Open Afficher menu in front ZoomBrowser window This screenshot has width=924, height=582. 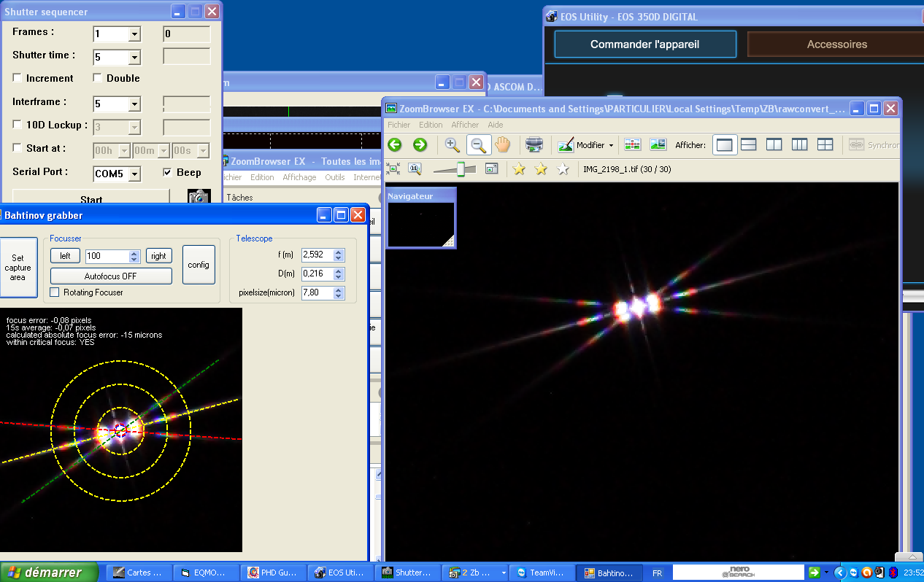pos(465,125)
